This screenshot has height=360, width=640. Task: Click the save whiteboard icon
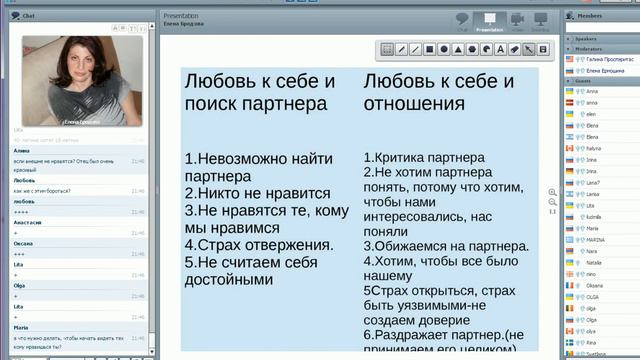click(543, 49)
